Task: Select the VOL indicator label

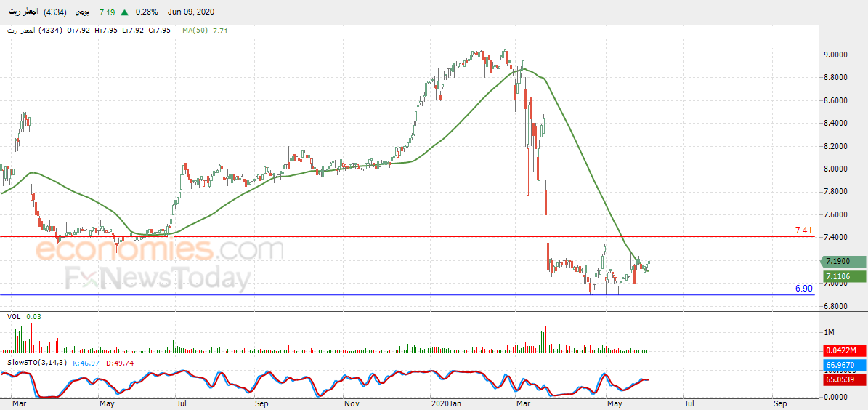Action: 14,316
